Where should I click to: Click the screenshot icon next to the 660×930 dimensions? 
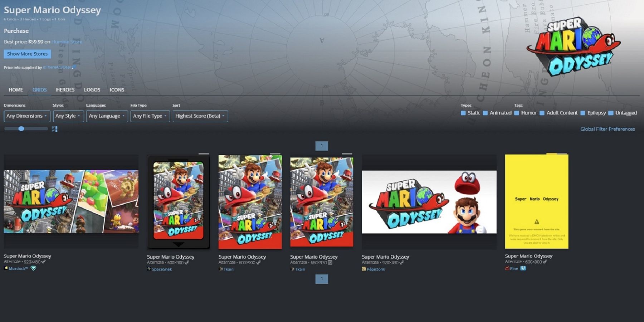pyautogui.click(x=330, y=262)
